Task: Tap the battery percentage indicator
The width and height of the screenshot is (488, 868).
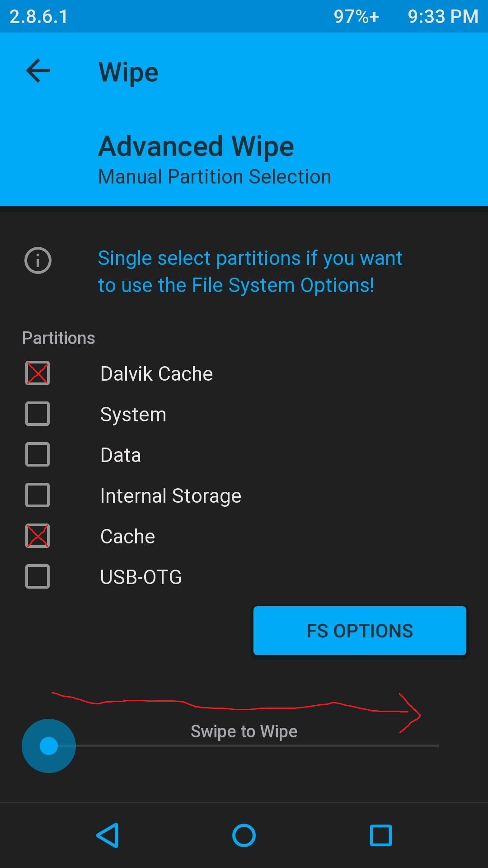Action: click(356, 17)
